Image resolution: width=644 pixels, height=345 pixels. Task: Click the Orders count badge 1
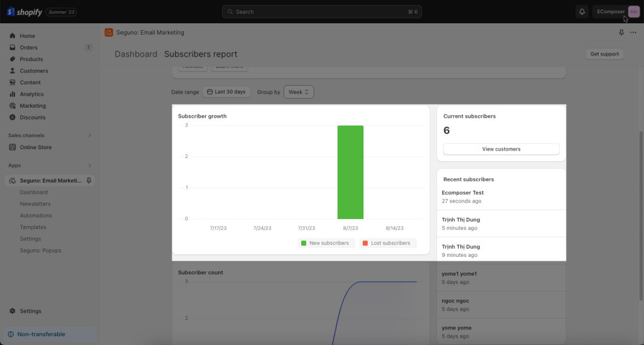(x=88, y=47)
